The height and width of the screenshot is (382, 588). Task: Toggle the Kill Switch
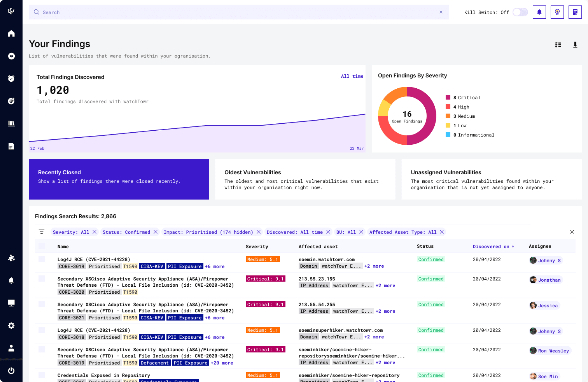(520, 12)
